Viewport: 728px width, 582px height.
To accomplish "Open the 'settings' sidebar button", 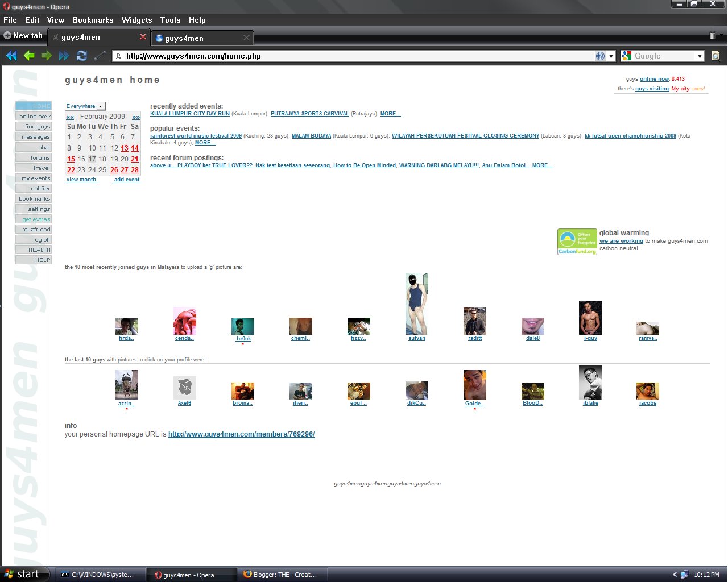I will (34, 209).
